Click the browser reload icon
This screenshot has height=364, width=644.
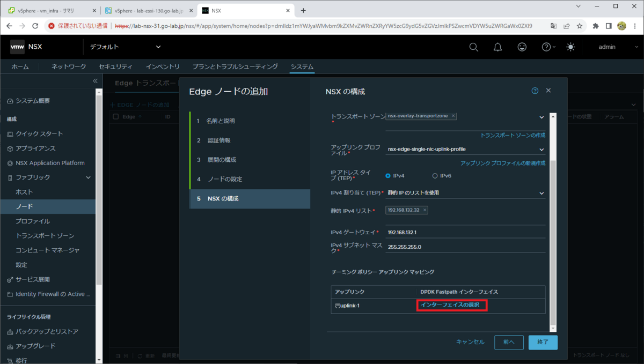(35, 26)
